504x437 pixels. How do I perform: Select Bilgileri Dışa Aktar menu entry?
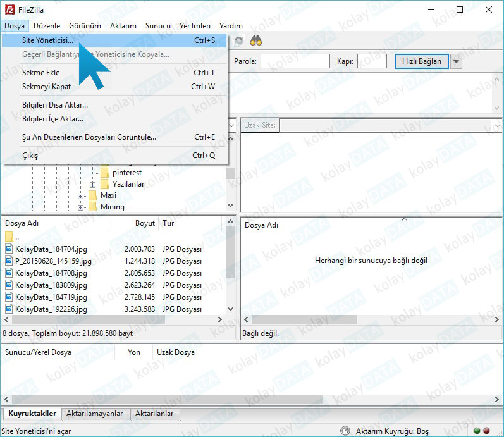click(55, 104)
